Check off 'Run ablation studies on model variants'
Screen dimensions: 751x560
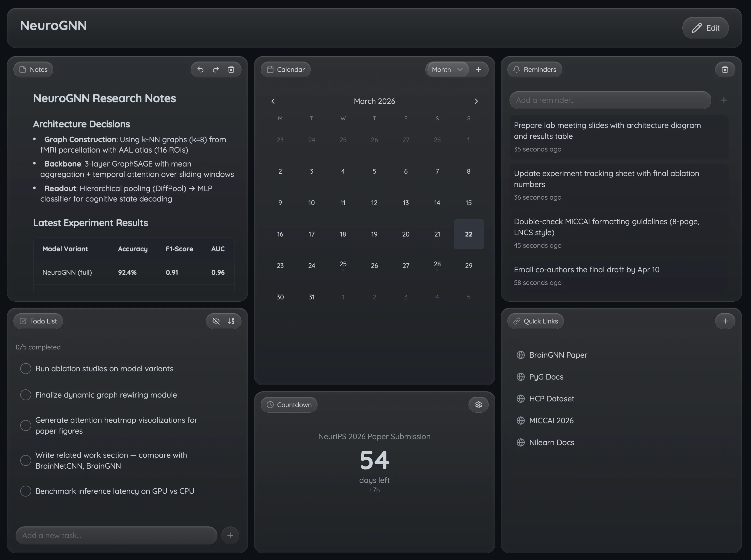tap(25, 369)
